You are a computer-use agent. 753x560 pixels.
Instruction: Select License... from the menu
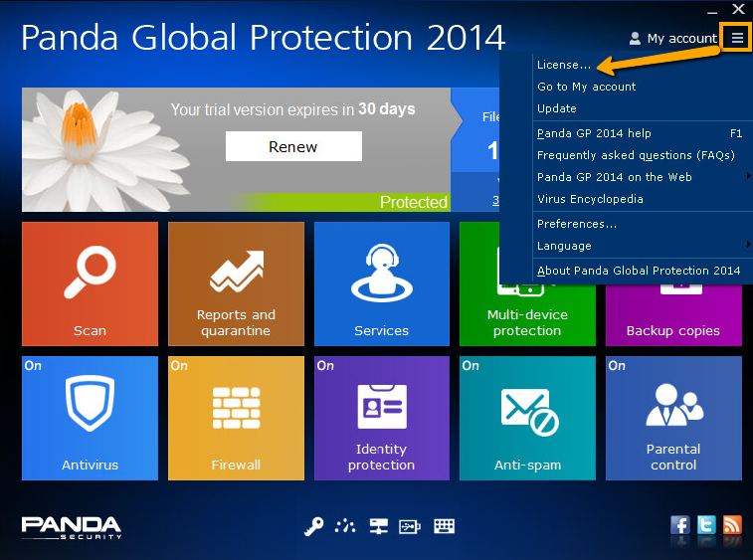coord(564,65)
